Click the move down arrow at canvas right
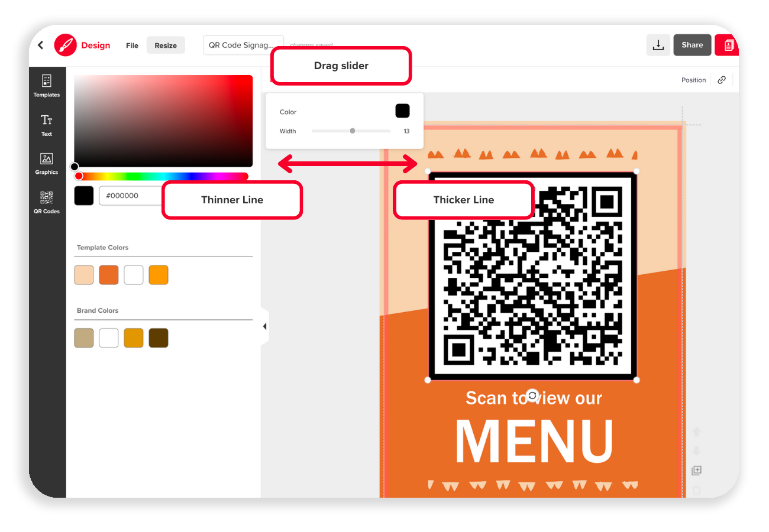 point(696,451)
